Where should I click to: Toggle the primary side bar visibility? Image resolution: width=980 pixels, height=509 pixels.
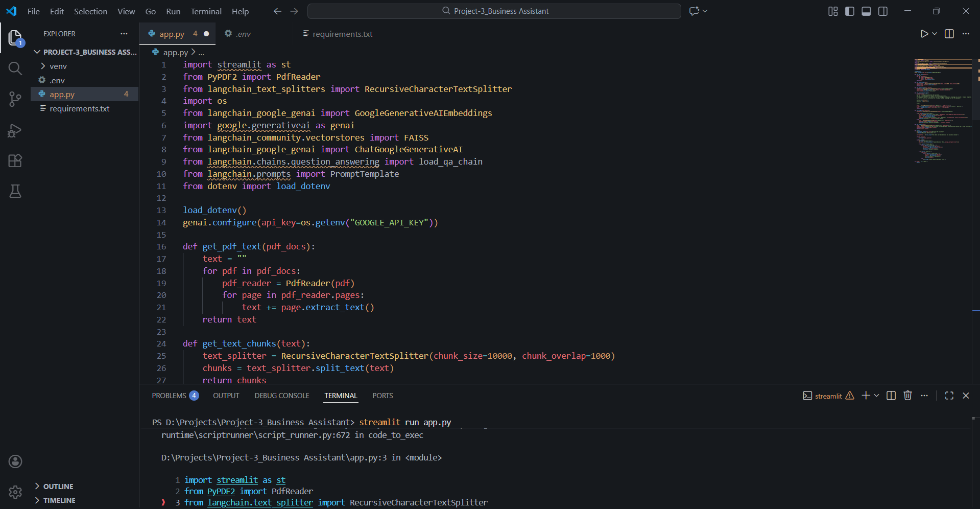(850, 11)
